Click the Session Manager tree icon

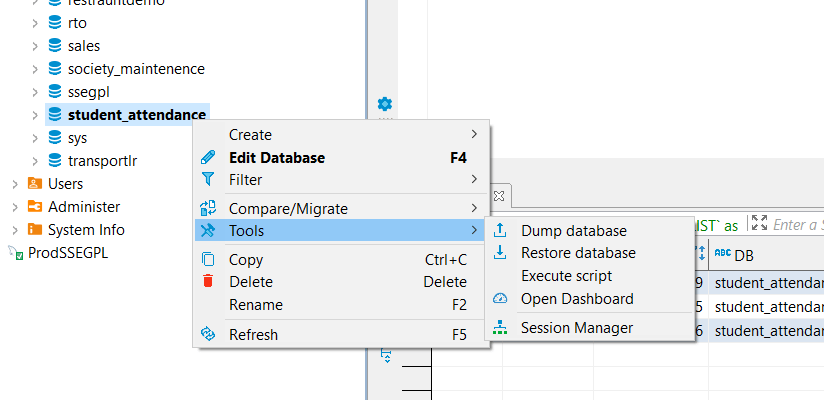click(500, 328)
